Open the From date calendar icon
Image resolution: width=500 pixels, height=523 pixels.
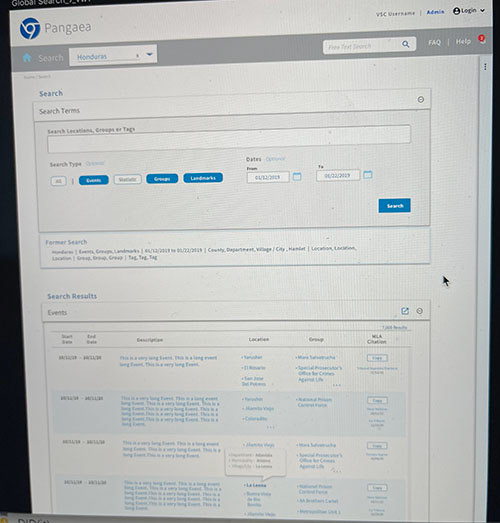pos(297,176)
